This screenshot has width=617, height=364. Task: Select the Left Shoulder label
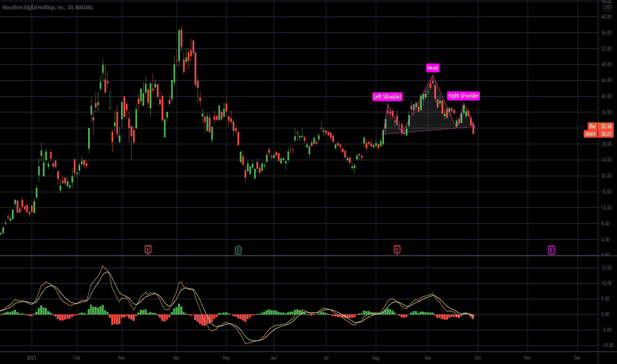point(387,97)
